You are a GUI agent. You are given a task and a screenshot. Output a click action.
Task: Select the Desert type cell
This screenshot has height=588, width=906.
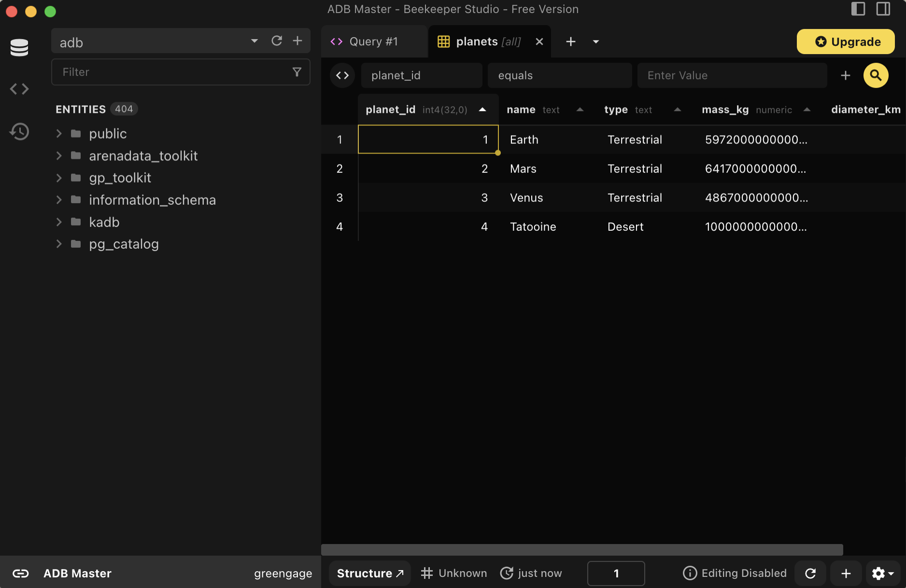click(x=645, y=226)
